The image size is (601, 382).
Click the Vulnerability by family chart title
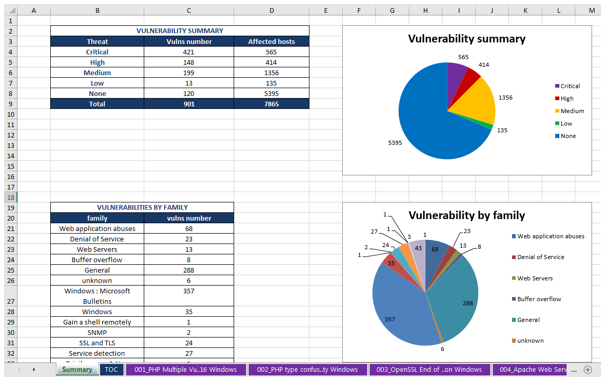[x=466, y=215]
